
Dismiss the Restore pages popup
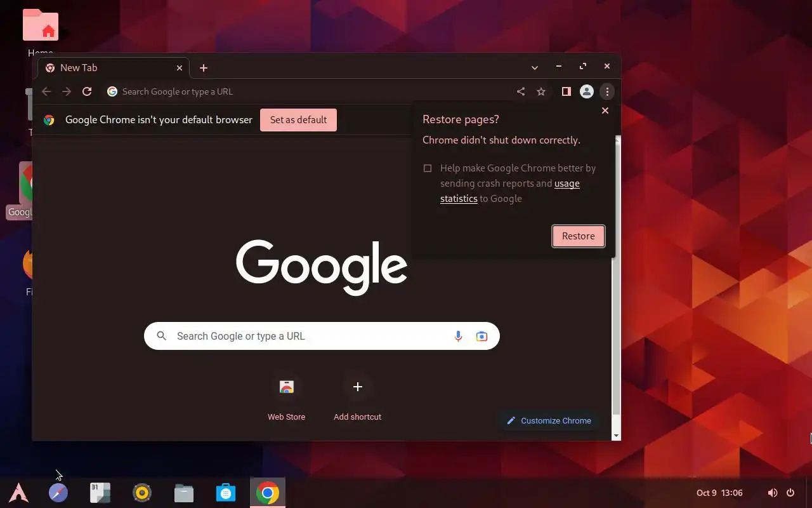point(605,110)
